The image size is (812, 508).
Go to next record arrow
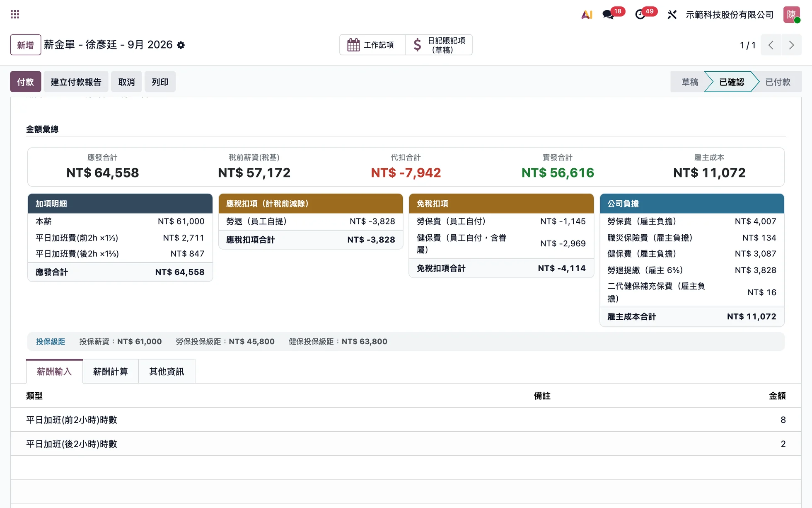click(x=791, y=45)
